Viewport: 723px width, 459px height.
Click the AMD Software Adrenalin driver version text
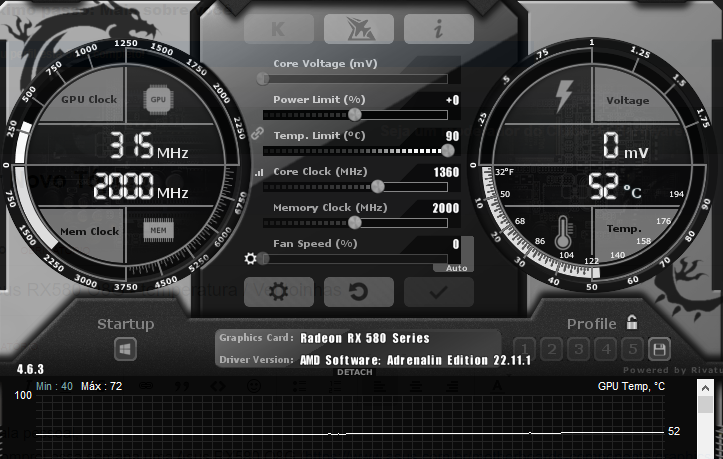pyautogui.click(x=415, y=360)
